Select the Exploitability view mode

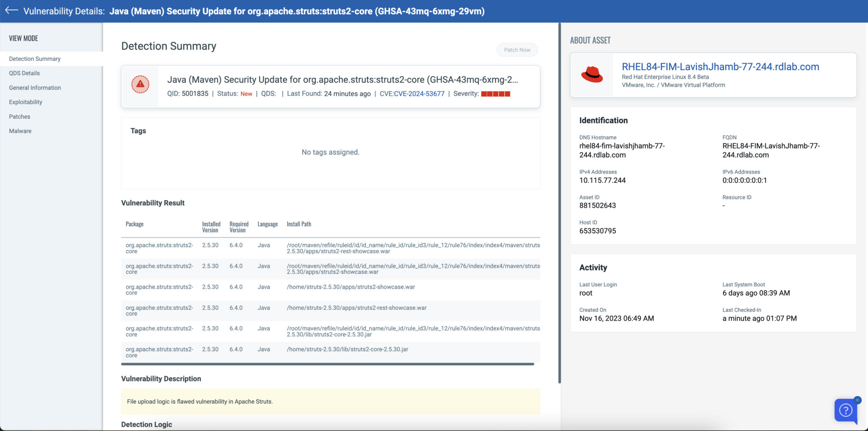(x=25, y=102)
